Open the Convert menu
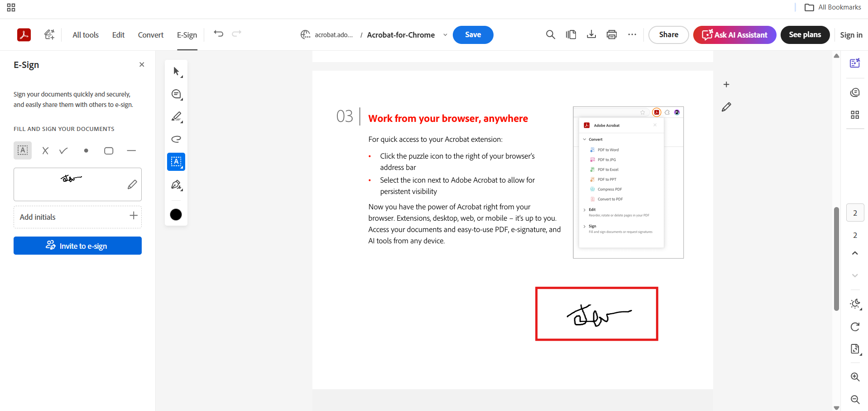 151,35
